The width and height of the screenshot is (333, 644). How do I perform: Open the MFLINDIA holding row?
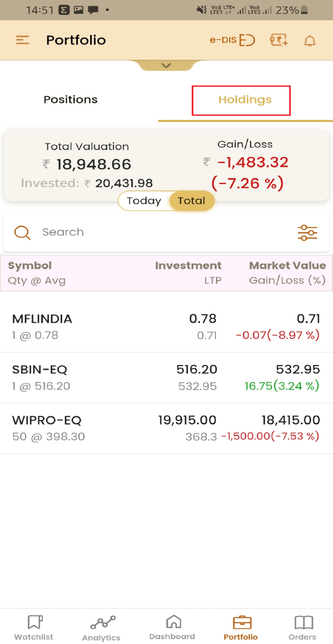point(166,327)
